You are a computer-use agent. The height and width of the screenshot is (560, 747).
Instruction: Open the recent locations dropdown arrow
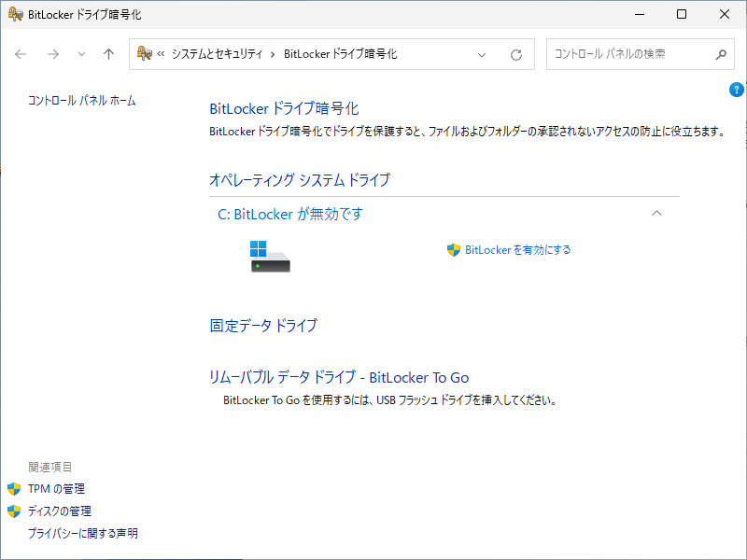(81, 54)
